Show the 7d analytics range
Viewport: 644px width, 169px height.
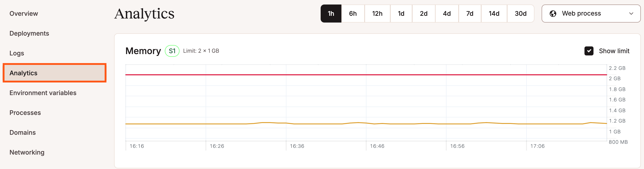pyautogui.click(x=469, y=14)
